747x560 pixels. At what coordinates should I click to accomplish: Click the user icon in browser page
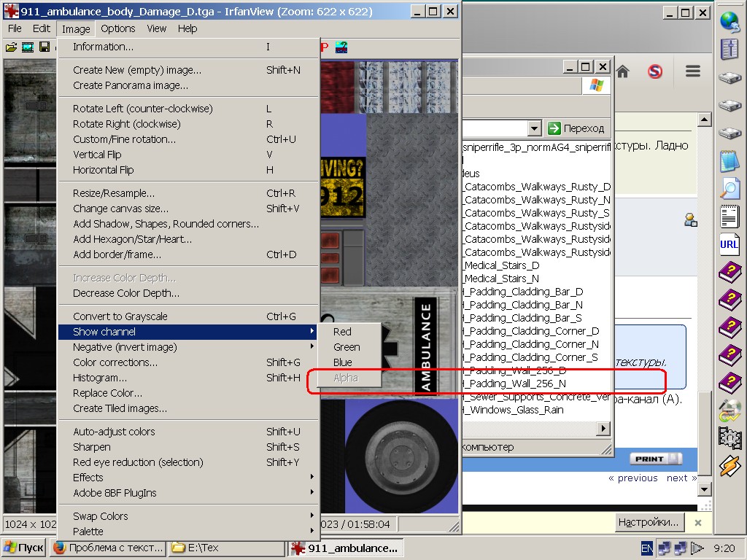coord(691,220)
